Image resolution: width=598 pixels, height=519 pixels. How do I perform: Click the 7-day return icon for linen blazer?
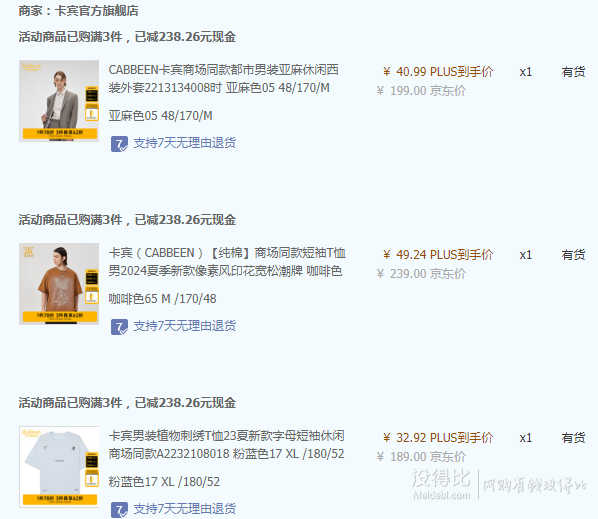pos(119,144)
